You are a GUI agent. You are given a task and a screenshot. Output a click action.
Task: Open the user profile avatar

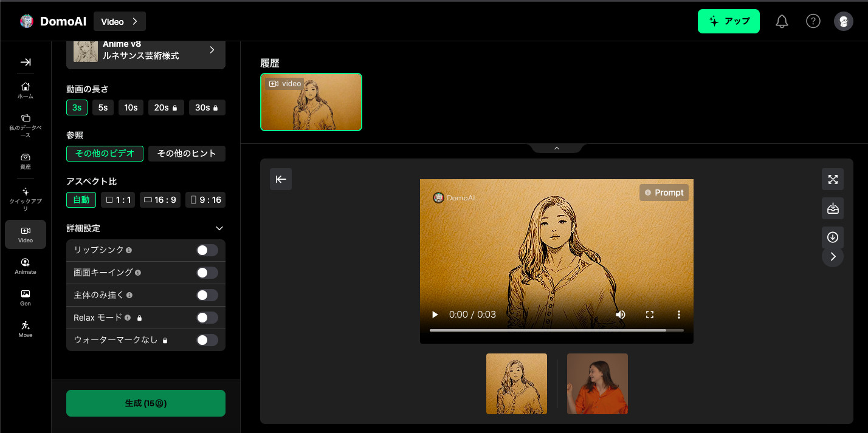tap(844, 21)
